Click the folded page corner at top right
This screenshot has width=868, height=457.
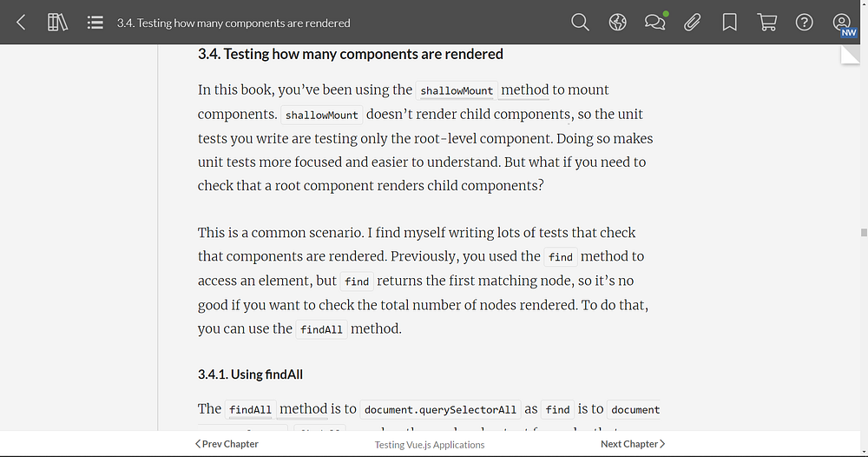[x=850, y=55]
